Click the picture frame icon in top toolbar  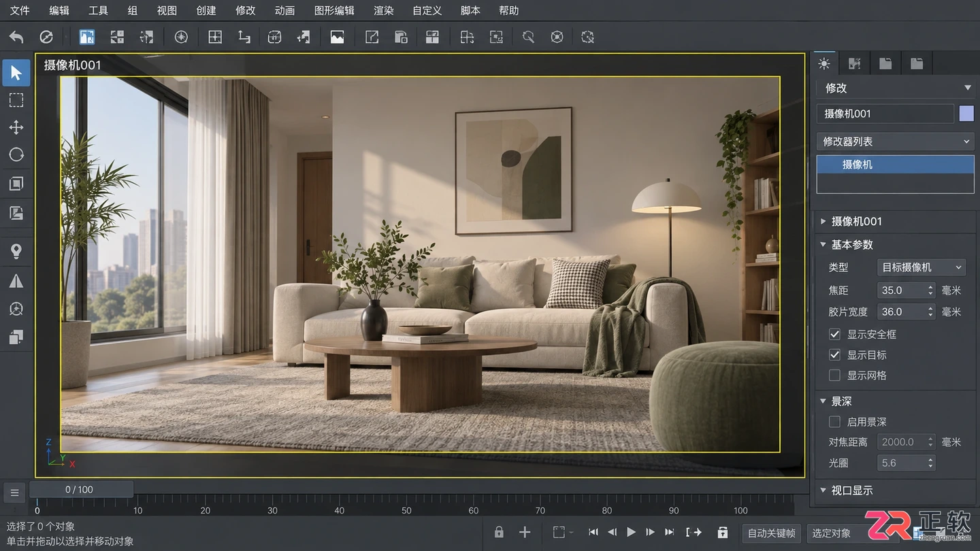click(x=337, y=37)
